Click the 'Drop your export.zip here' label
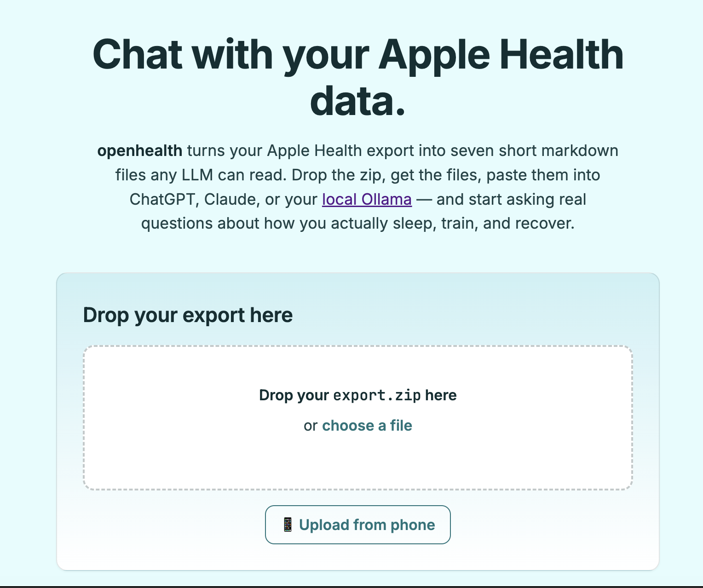This screenshot has height=588, width=703. [358, 395]
